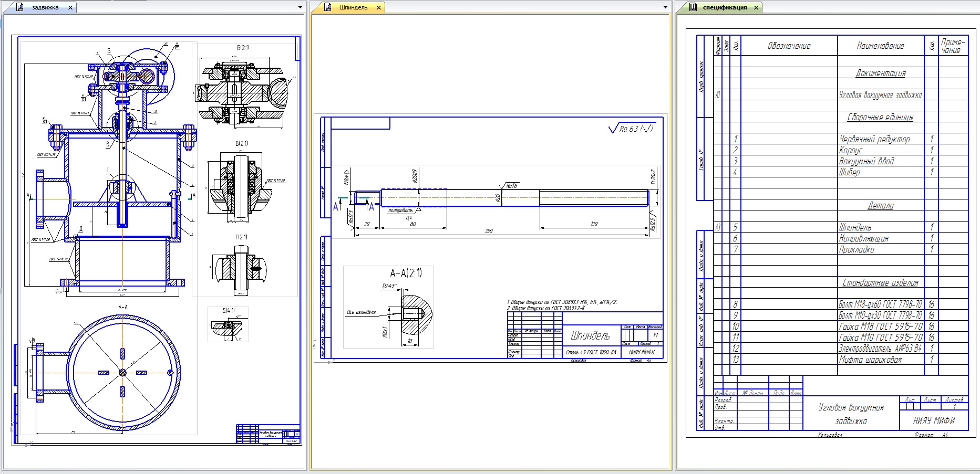Viewport: 980px width, 474px height.
Task: Click the Б(2:1) detail view label
Action: tap(242, 47)
